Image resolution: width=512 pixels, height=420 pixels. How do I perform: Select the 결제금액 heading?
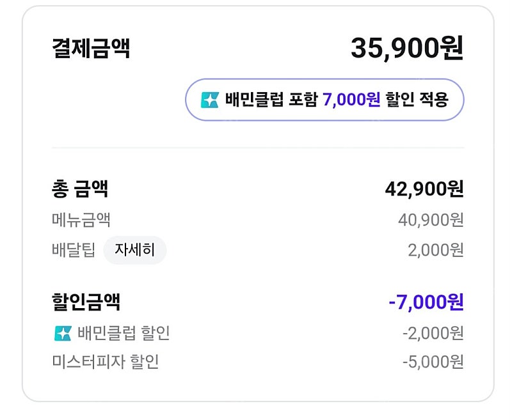91,48
